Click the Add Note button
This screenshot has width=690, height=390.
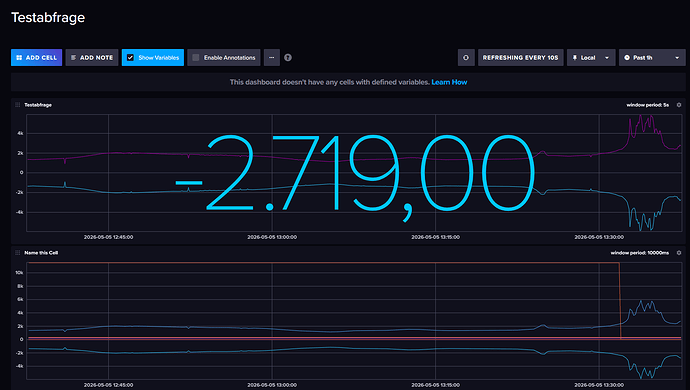[92, 58]
